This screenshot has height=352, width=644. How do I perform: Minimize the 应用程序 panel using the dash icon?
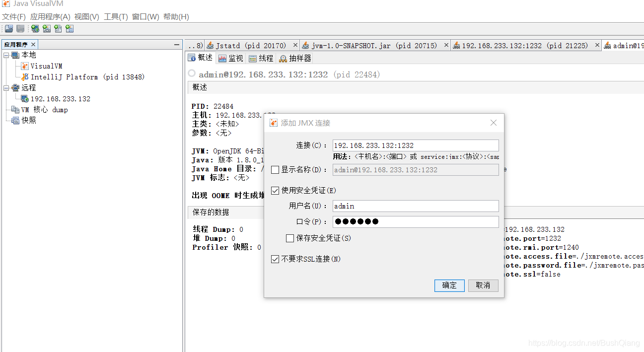pos(177,45)
